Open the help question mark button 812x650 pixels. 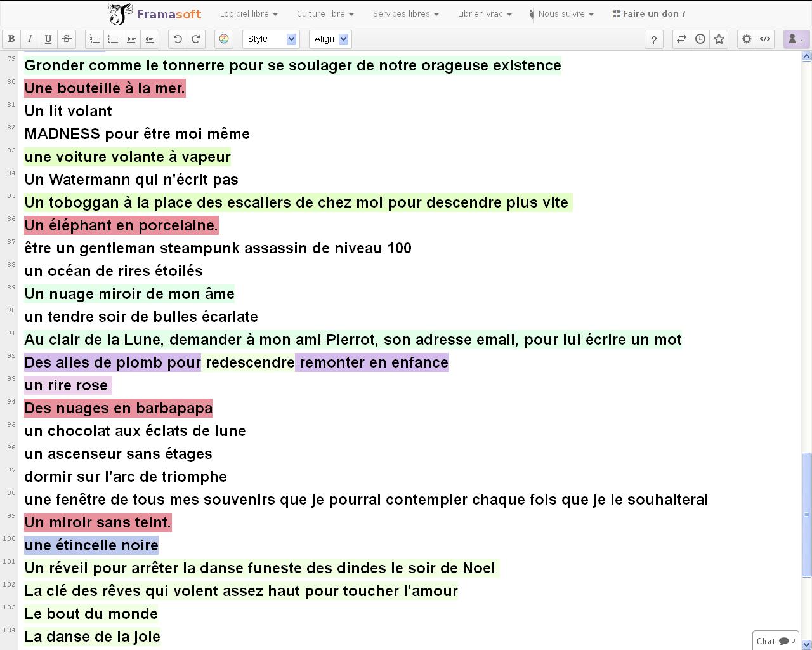click(654, 39)
